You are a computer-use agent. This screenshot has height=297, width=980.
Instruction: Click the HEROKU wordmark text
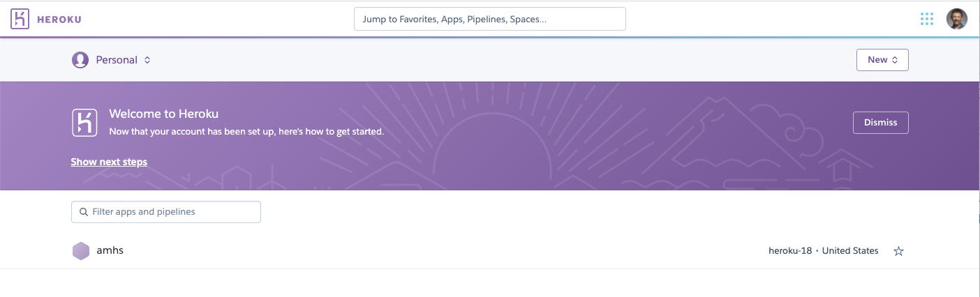pos(59,20)
